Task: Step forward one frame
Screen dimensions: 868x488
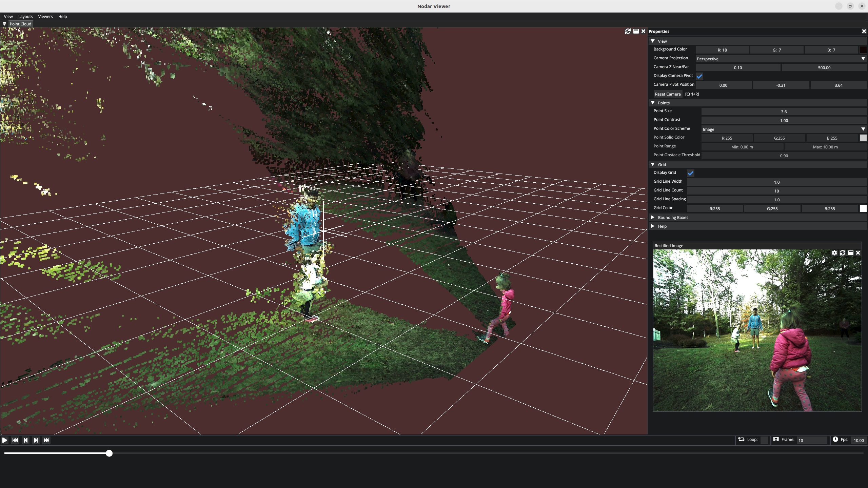Action: click(x=36, y=440)
